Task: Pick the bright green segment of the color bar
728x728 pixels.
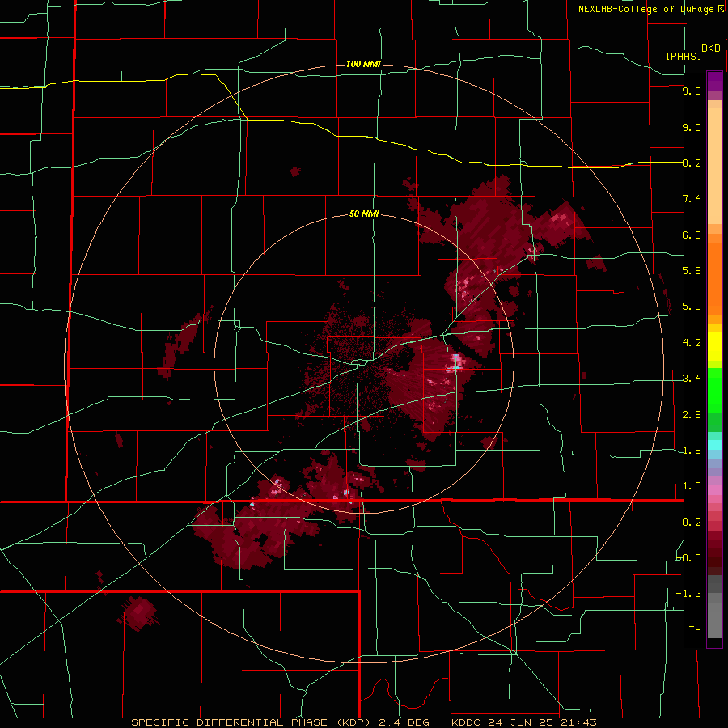Action: (x=714, y=391)
